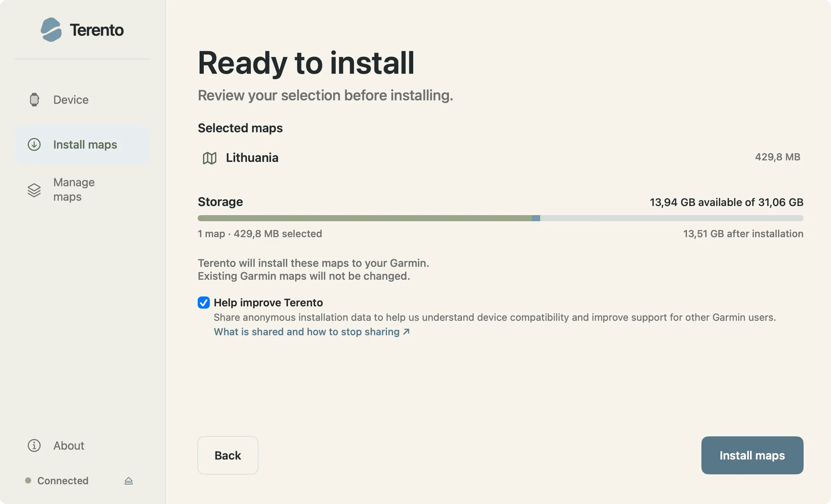Click the Device watch icon
831x504 pixels.
click(34, 100)
